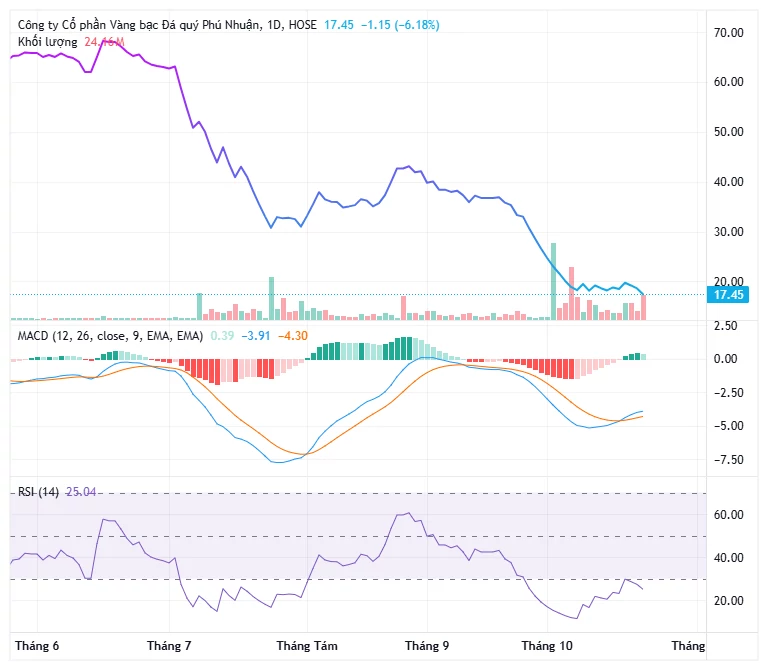This screenshot has width=768, height=663.
Task: Click the 'Tháng 10' time axis label
Action: coord(547,646)
